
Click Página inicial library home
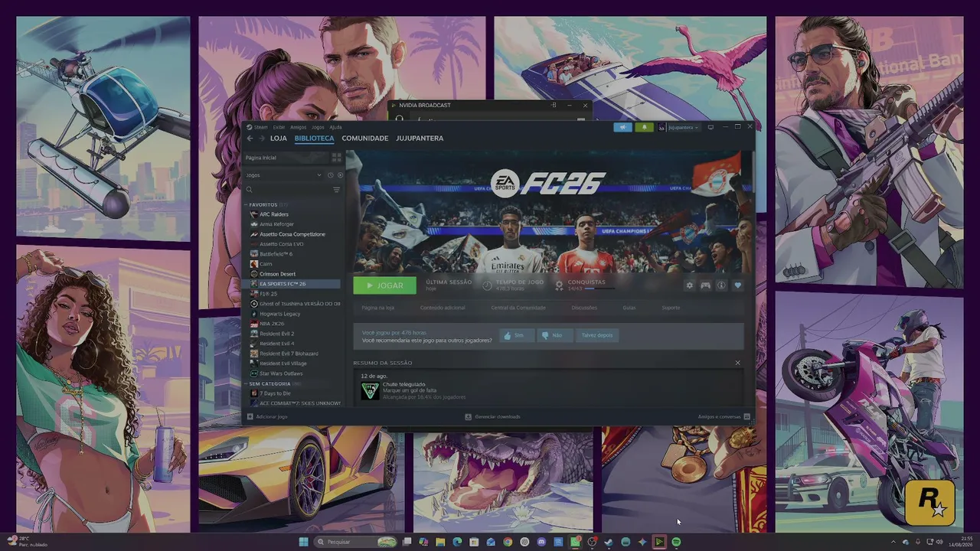286,158
